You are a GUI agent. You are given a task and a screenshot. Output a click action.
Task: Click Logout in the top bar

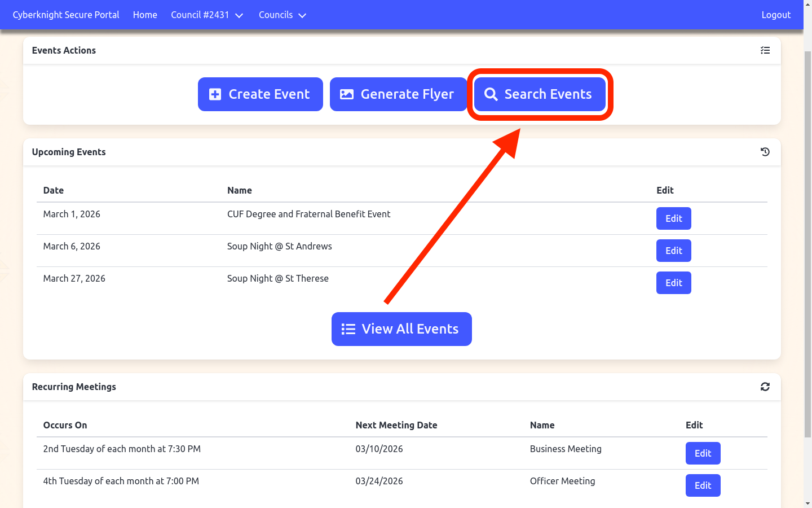click(x=775, y=15)
